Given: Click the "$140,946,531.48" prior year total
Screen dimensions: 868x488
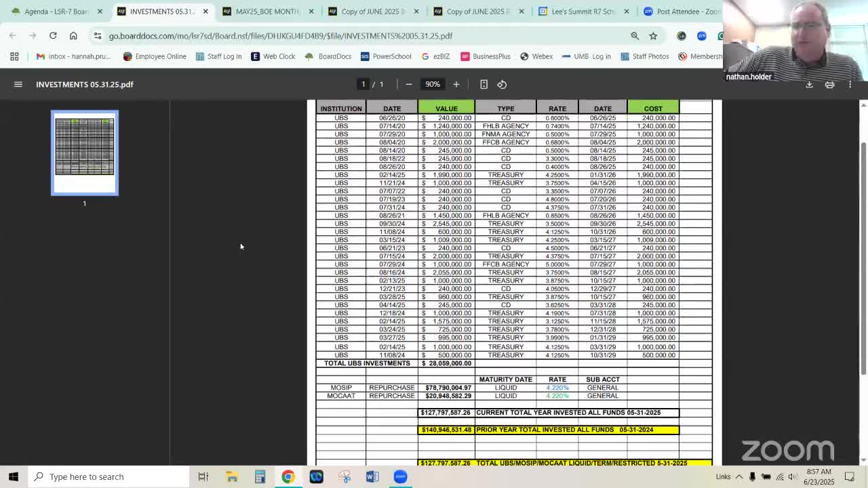Looking at the screenshot, I should coord(446,430).
